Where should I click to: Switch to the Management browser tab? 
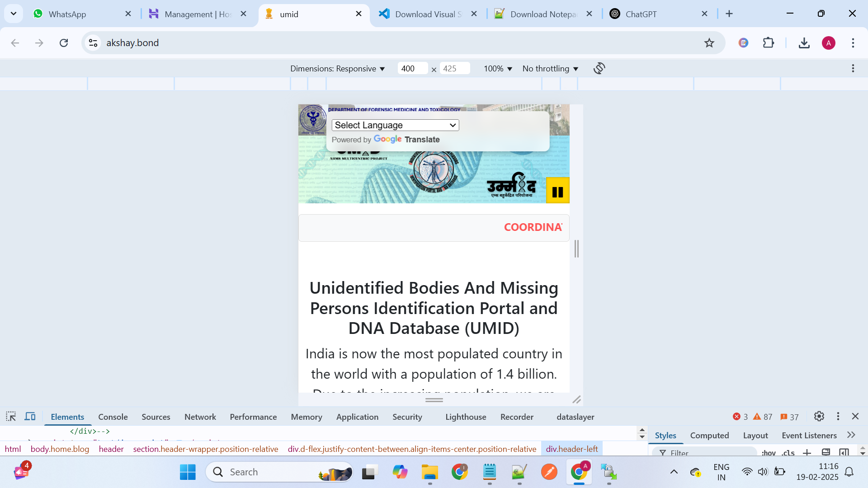tap(197, 14)
